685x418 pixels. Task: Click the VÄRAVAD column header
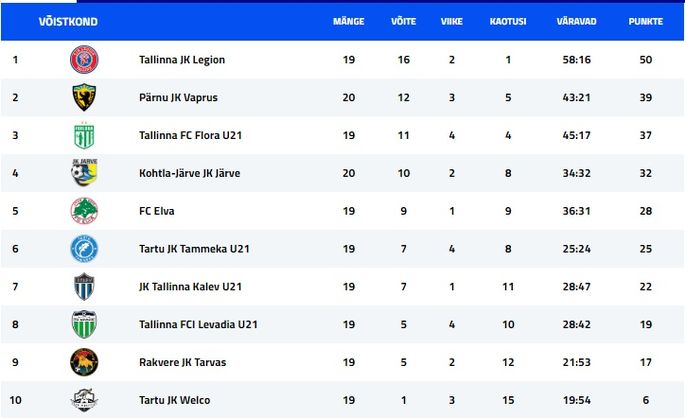(576, 21)
